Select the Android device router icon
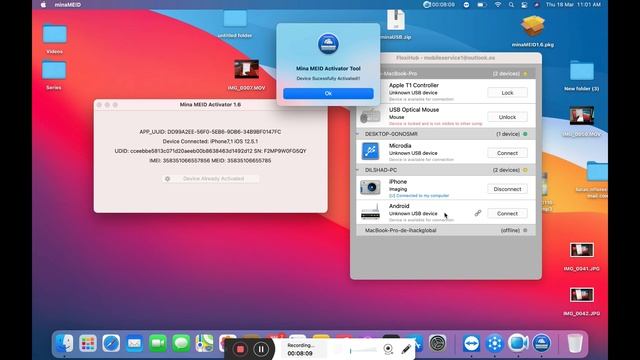Screen dimensions: 640x360 [370, 213]
